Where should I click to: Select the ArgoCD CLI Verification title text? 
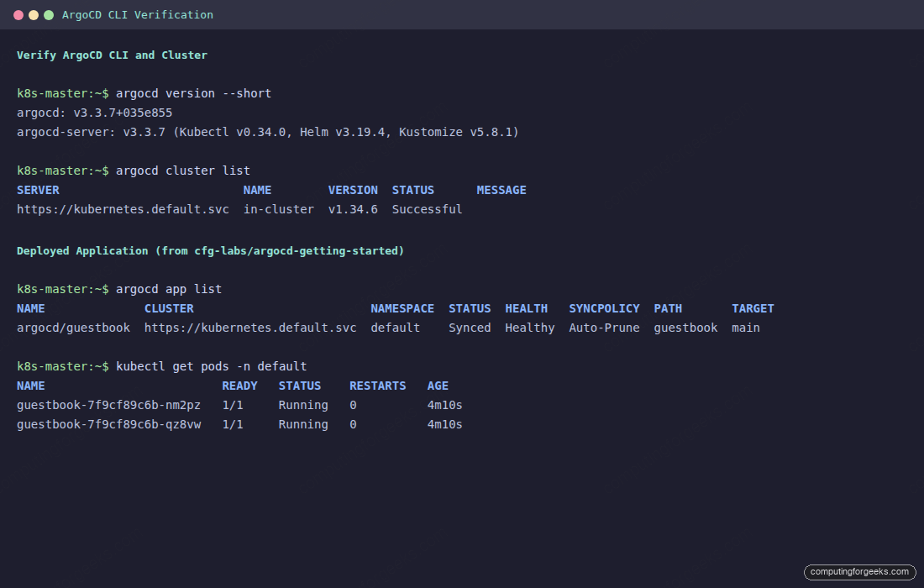tap(137, 14)
